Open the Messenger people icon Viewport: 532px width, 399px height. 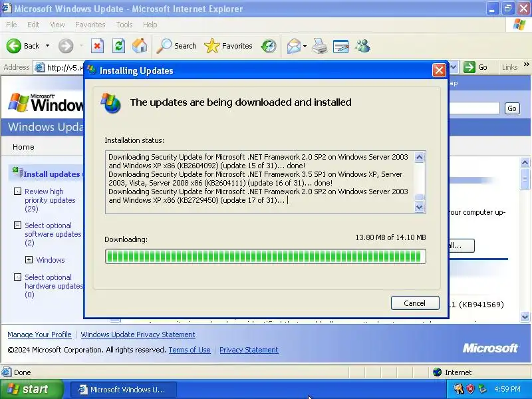(x=362, y=46)
